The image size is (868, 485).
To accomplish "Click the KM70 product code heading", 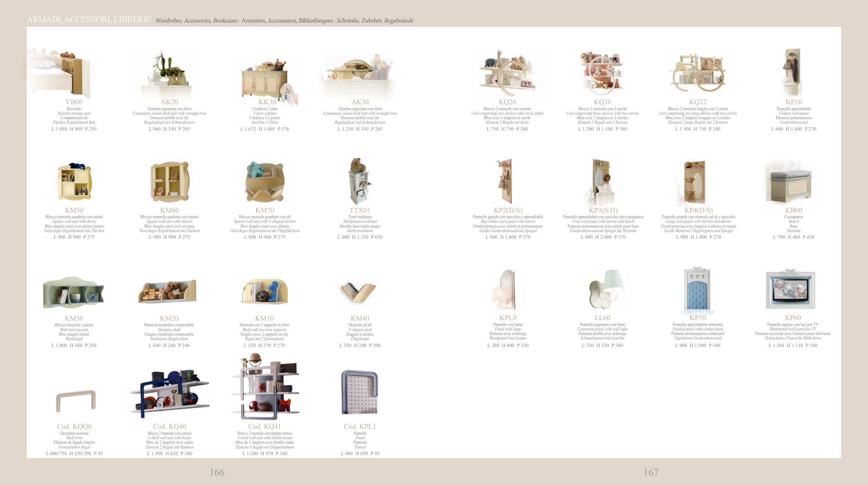I will 265,211.
